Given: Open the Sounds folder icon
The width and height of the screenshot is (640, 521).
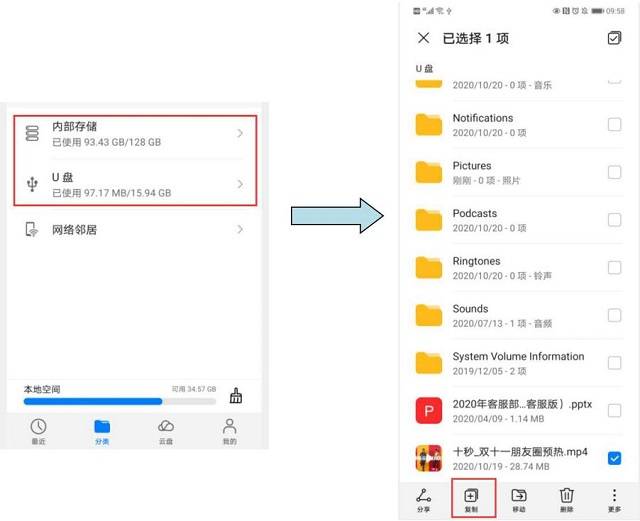Looking at the screenshot, I should pos(429,315).
